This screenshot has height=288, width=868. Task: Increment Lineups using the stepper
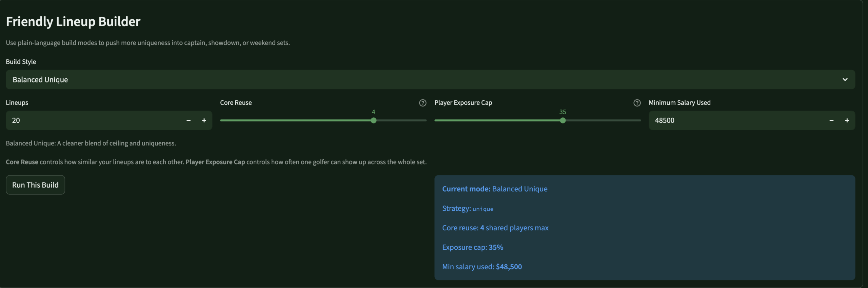204,120
